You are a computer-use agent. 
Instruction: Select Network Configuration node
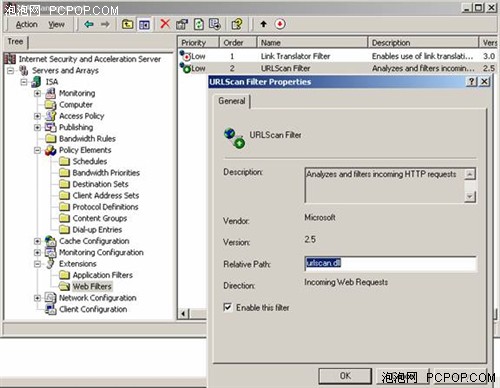point(98,298)
